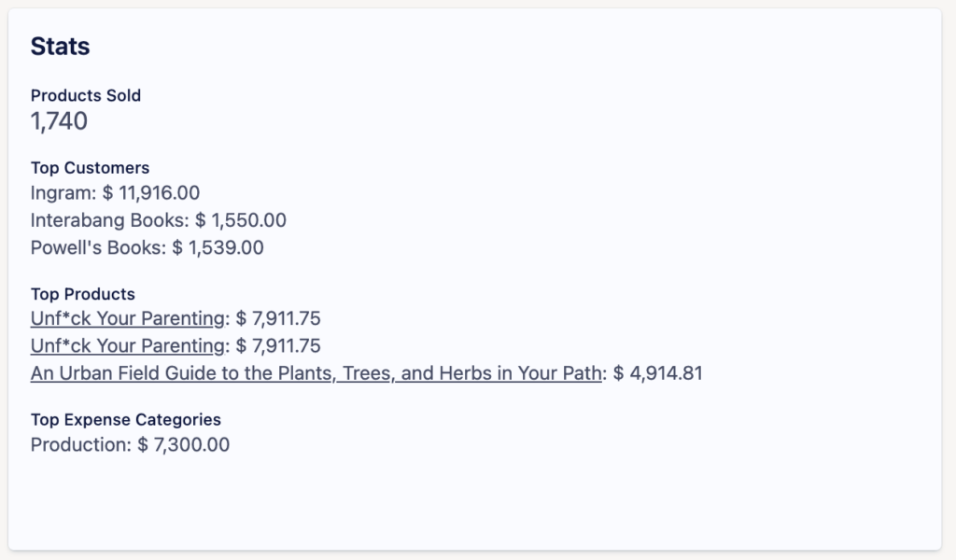Select the first $ 7,911.75 product amount
Image resolution: width=956 pixels, height=560 pixels.
279,319
